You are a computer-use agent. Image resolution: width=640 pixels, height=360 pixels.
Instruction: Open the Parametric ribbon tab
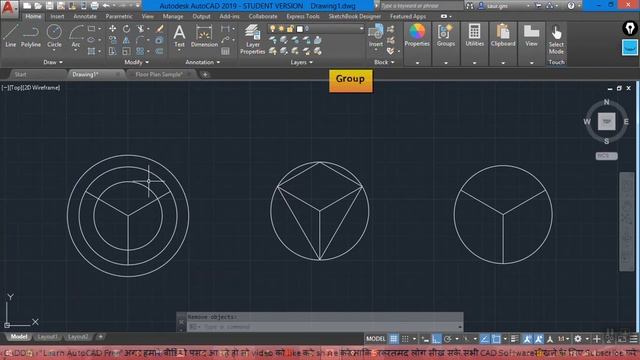point(119,16)
